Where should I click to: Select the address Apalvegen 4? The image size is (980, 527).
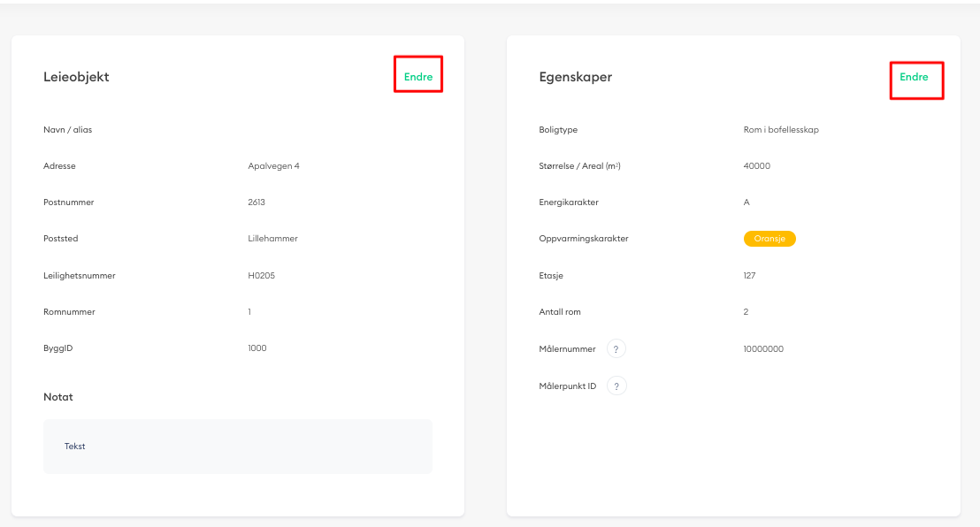click(x=275, y=165)
